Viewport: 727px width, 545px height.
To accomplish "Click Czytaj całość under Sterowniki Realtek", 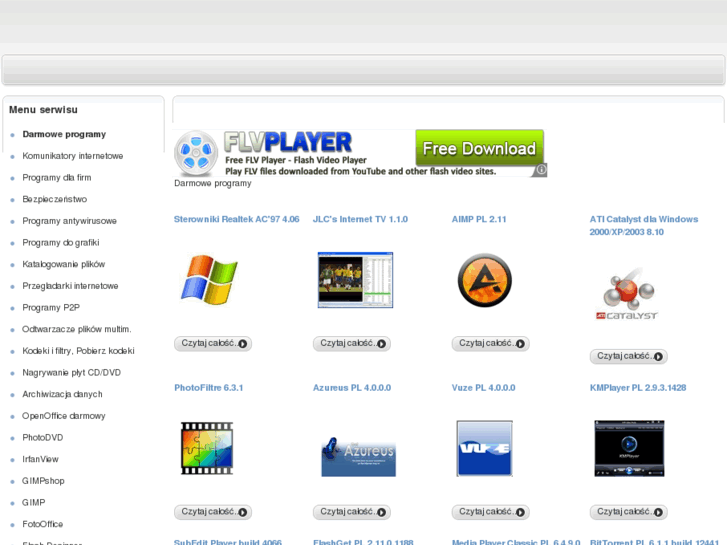I will click(213, 344).
